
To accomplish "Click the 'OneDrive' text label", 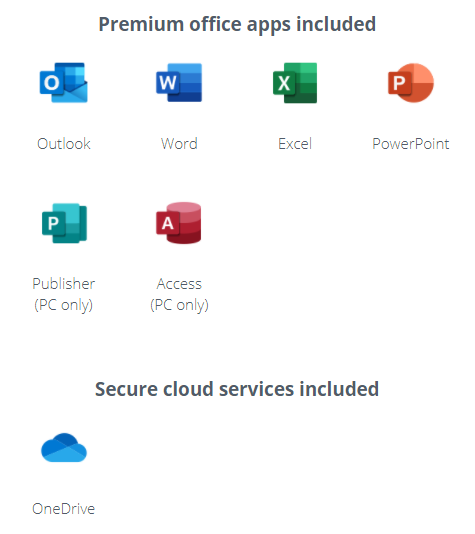I will (x=64, y=509).
